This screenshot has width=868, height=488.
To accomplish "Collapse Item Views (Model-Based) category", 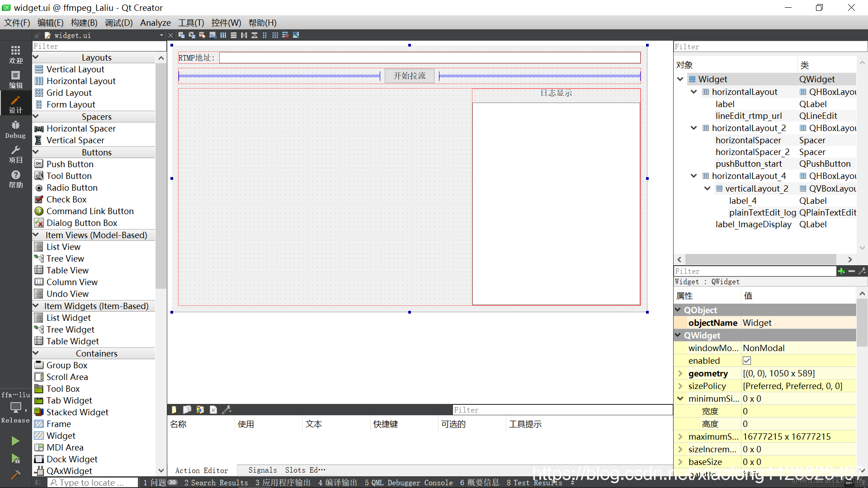I will tap(36, 235).
